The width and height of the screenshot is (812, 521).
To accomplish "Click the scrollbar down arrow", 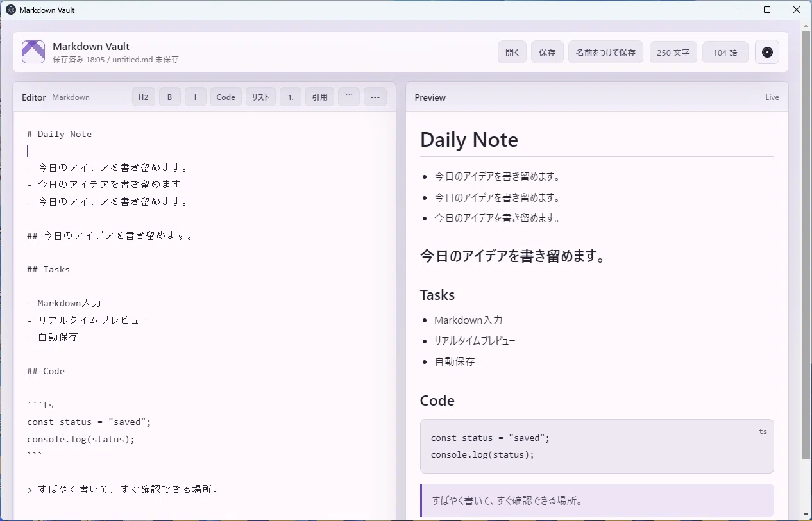I will coord(806,515).
